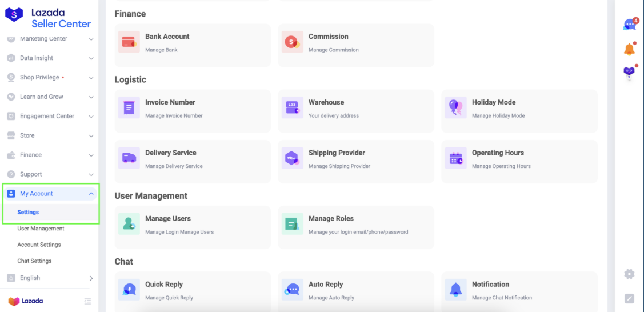Open the Manage Roles title link
Image resolution: width=644 pixels, height=312 pixels.
pyautogui.click(x=331, y=218)
